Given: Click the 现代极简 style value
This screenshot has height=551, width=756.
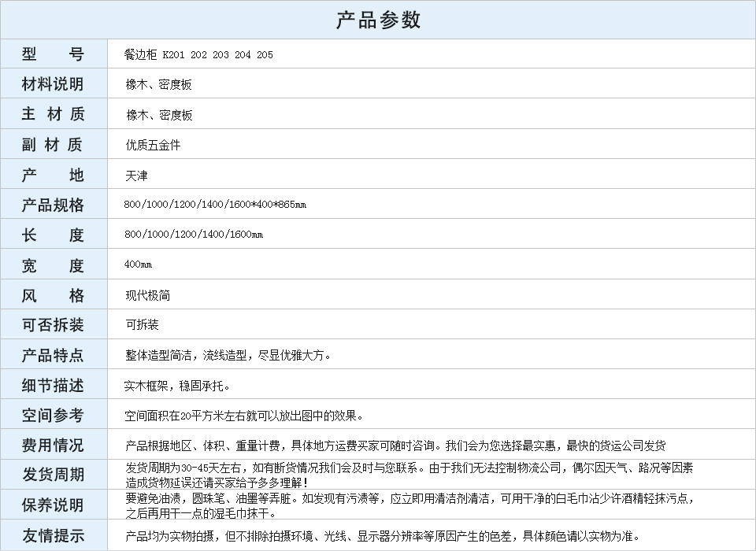Looking at the screenshot, I should (147, 295).
